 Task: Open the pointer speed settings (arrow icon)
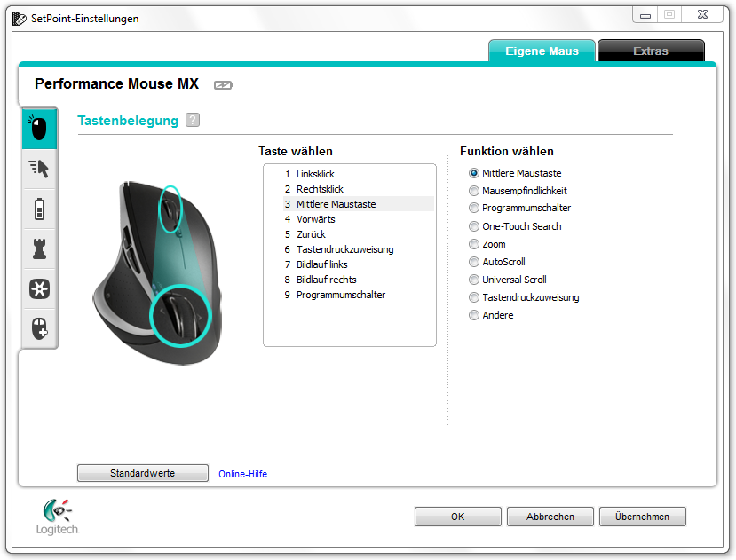pos(39,170)
